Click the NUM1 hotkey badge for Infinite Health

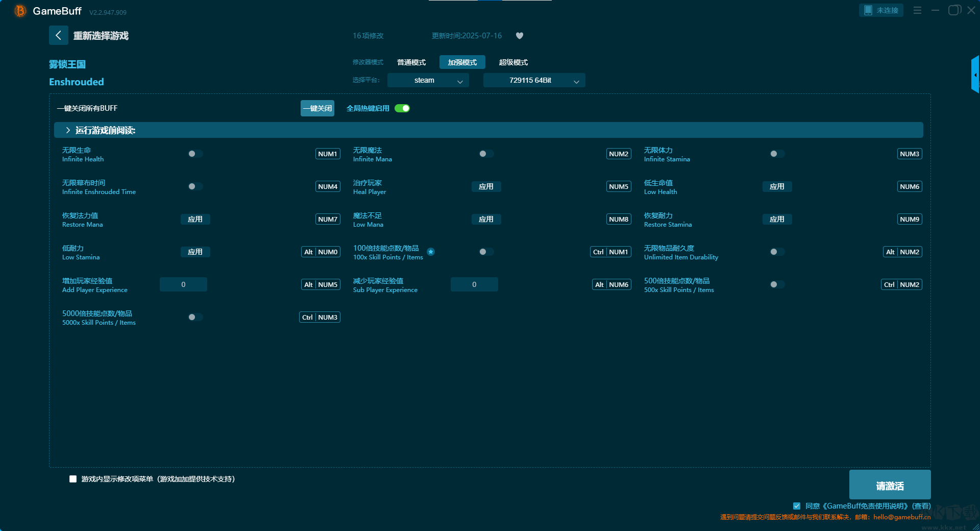[328, 154]
